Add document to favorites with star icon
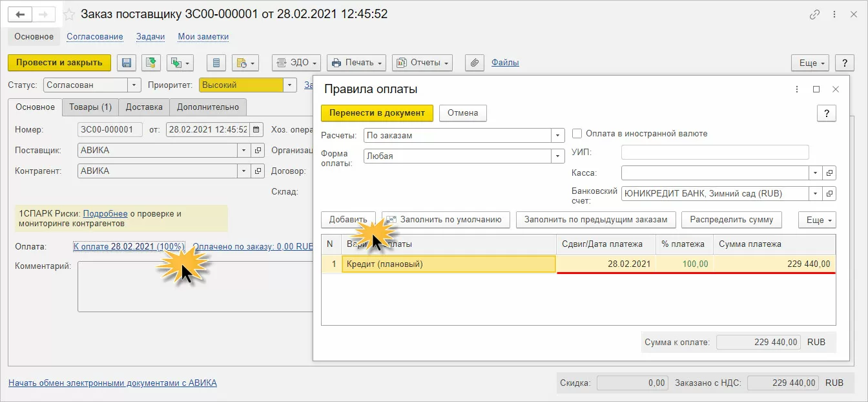This screenshot has width=868, height=402. click(68, 14)
